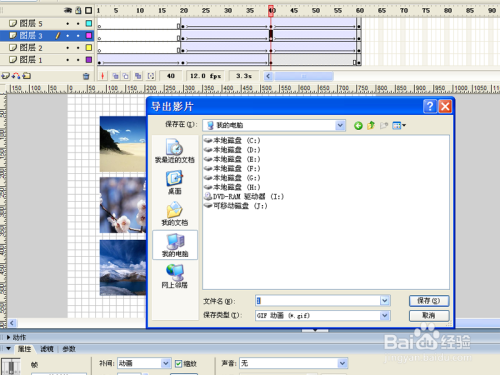Open the View menu icon in dialog

point(399,125)
